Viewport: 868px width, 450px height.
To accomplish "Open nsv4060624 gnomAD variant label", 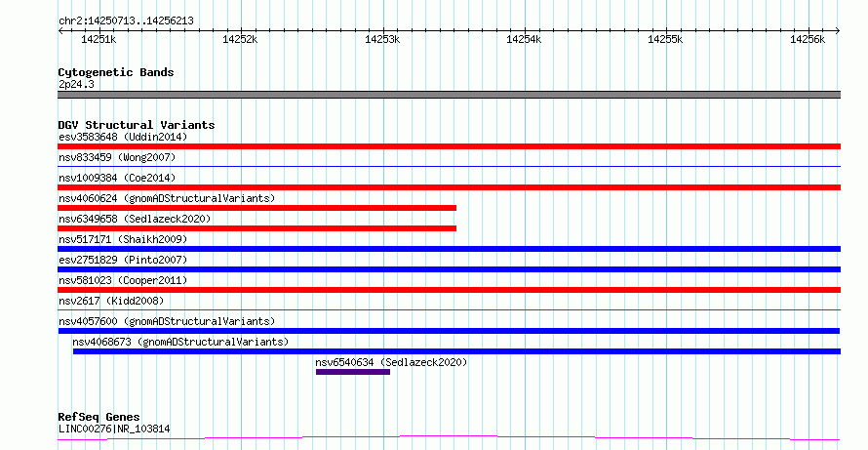I will point(167,198).
